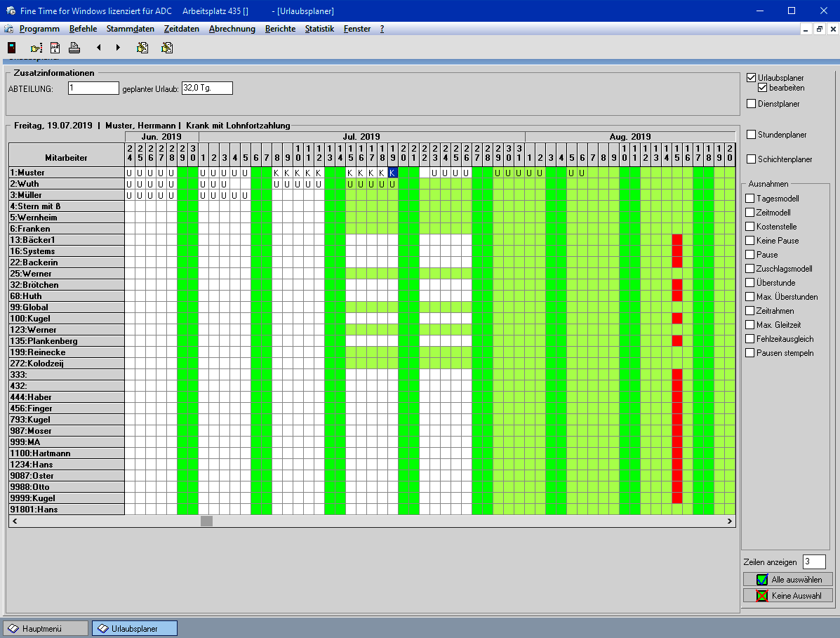Viewport: 840px width, 638px height.
Task: Check the Pause exception checkbox
Action: click(750, 255)
